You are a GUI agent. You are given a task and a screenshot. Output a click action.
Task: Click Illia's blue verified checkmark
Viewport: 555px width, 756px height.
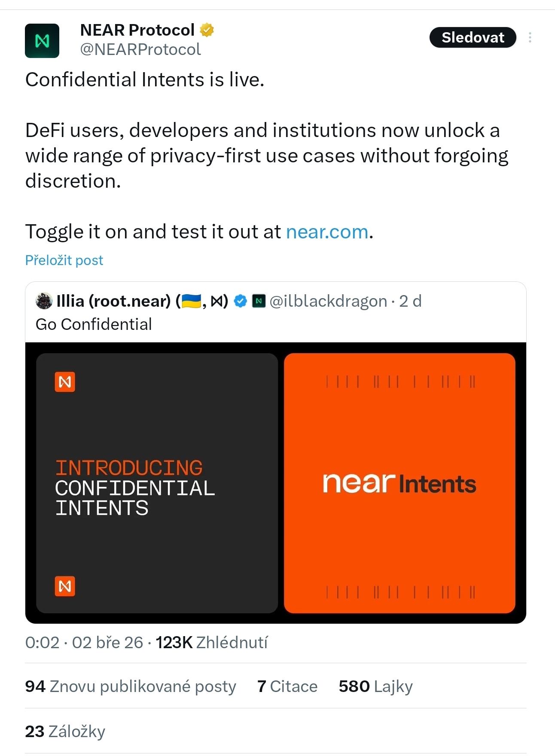pyautogui.click(x=240, y=301)
